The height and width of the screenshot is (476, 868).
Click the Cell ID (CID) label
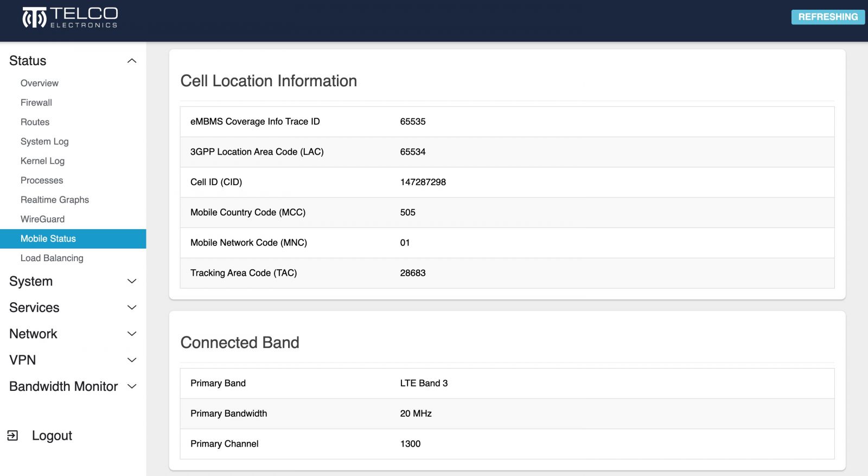click(x=216, y=182)
